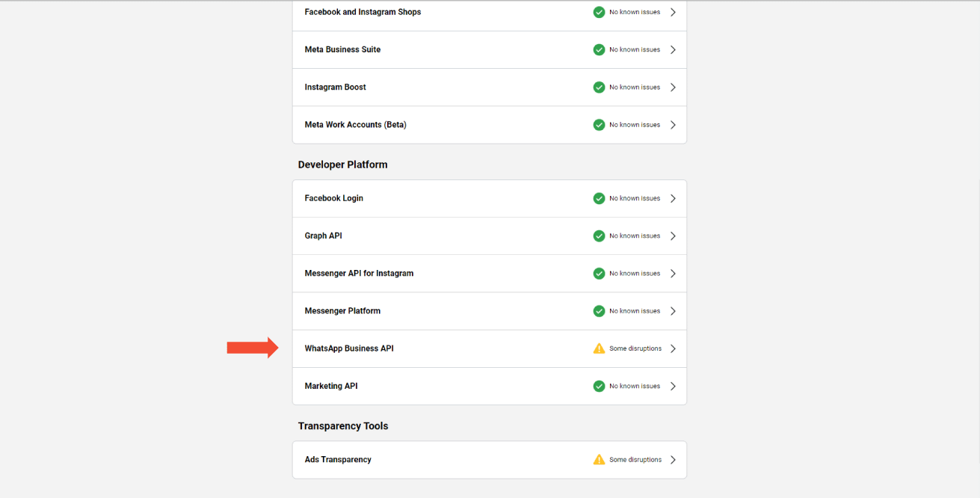Click green check icon for Meta Business Suite
This screenshot has width=980, height=498.
point(599,49)
